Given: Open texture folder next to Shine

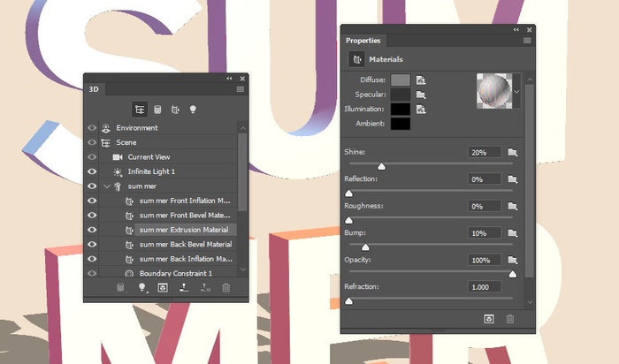Looking at the screenshot, I should point(512,153).
